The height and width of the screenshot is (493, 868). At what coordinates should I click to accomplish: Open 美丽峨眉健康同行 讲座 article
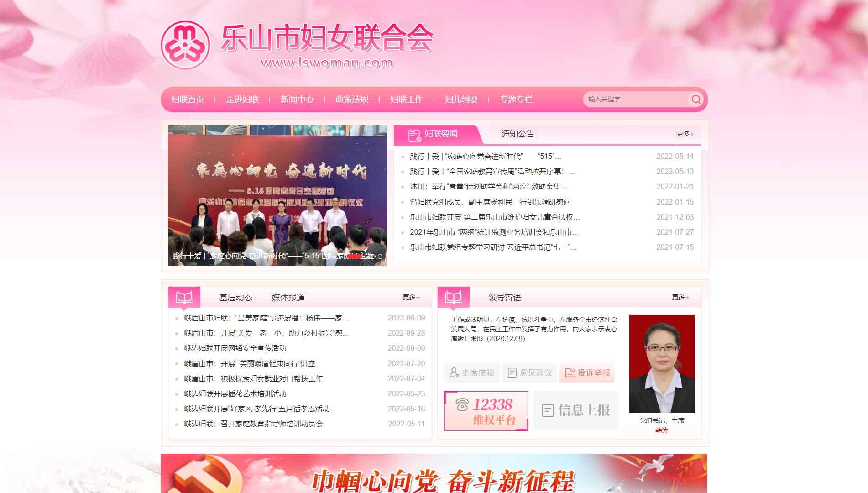(x=250, y=364)
